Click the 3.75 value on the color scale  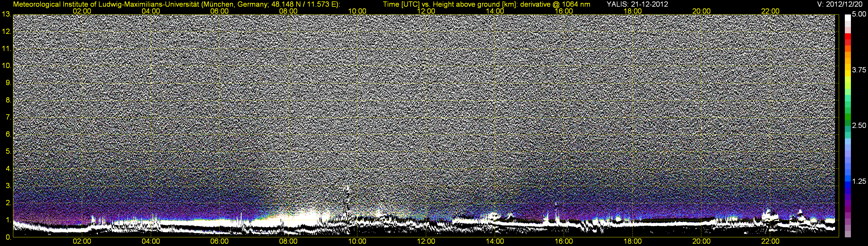pos(859,70)
